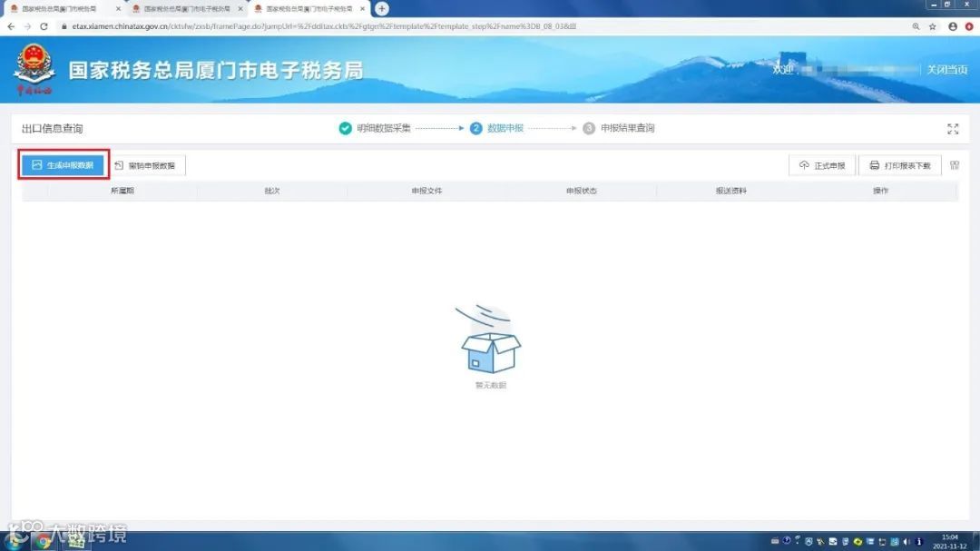Viewport: 980px width, 551px height.
Task: Click the browser back arrow
Action: [x=11, y=26]
